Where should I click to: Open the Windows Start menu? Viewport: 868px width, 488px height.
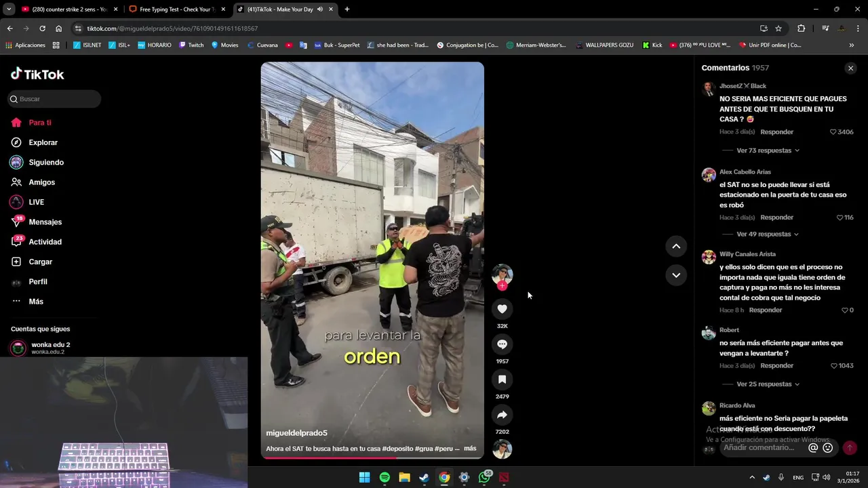click(364, 478)
